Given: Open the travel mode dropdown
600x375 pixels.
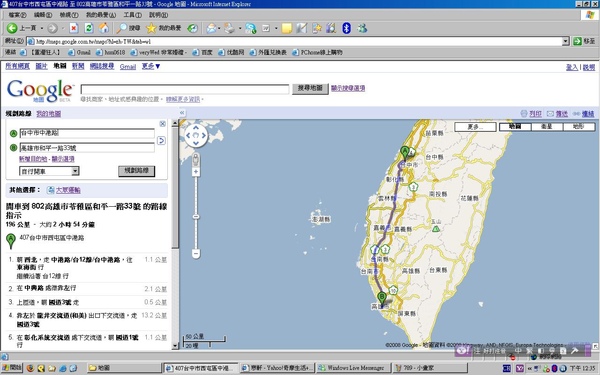Looking at the screenshot, I should (x=75, y=171).
